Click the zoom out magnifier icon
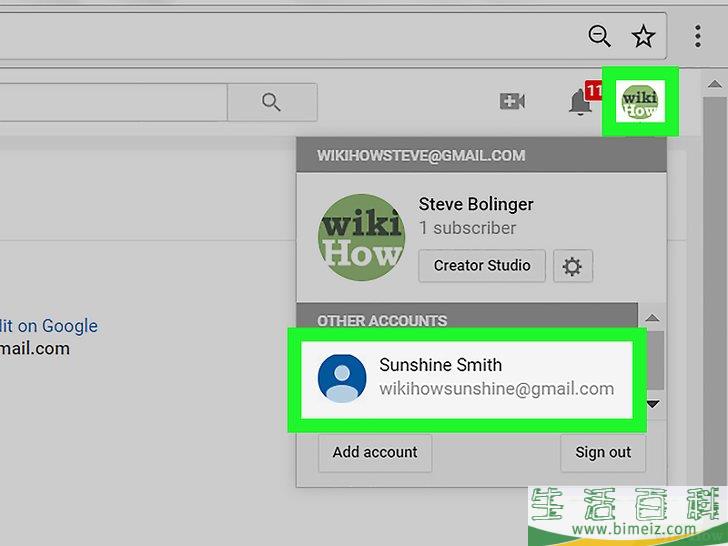This screenshot has width=728, height=546. (x=599, y=36)
